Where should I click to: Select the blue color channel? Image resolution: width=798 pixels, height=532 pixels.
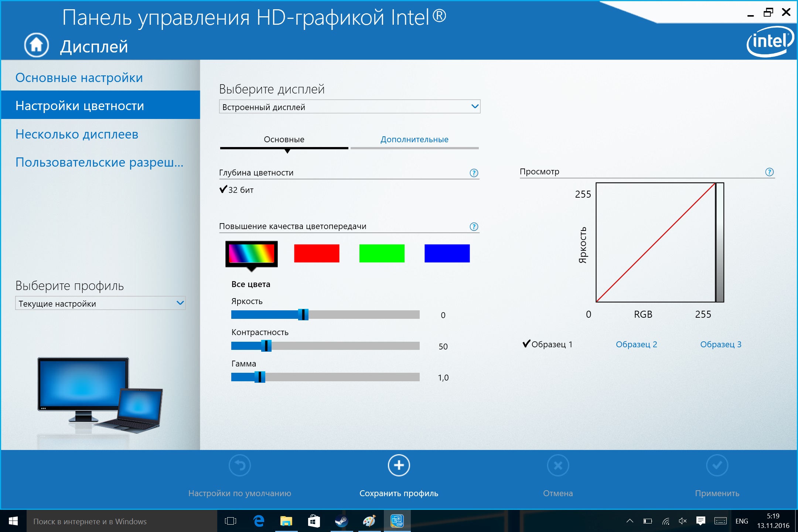pos(447,253)
